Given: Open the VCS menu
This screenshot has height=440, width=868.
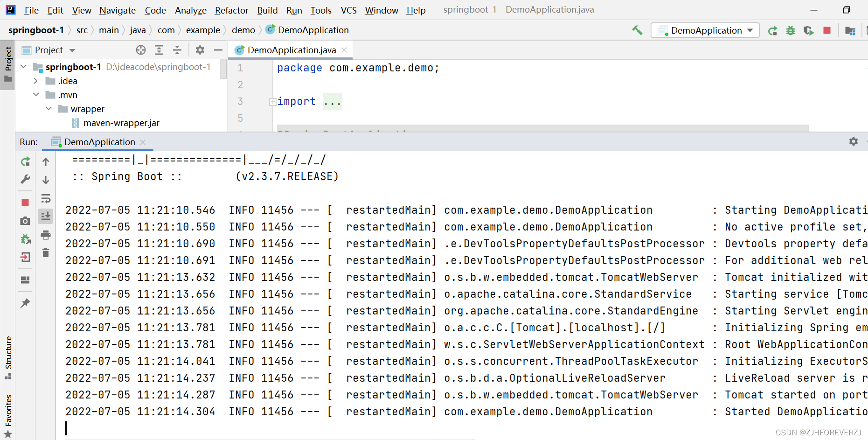Looking at the screenshot, I should pyautogui.click(x=348, y=10).
